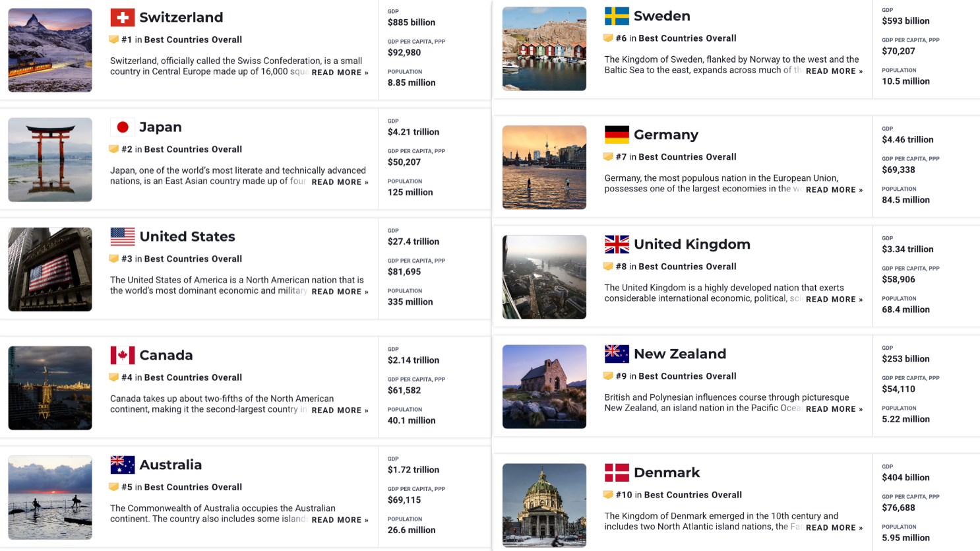Click the New Zealand flag icon
Viewport: 980px width, 551px height.
click(x=617, y=354)
